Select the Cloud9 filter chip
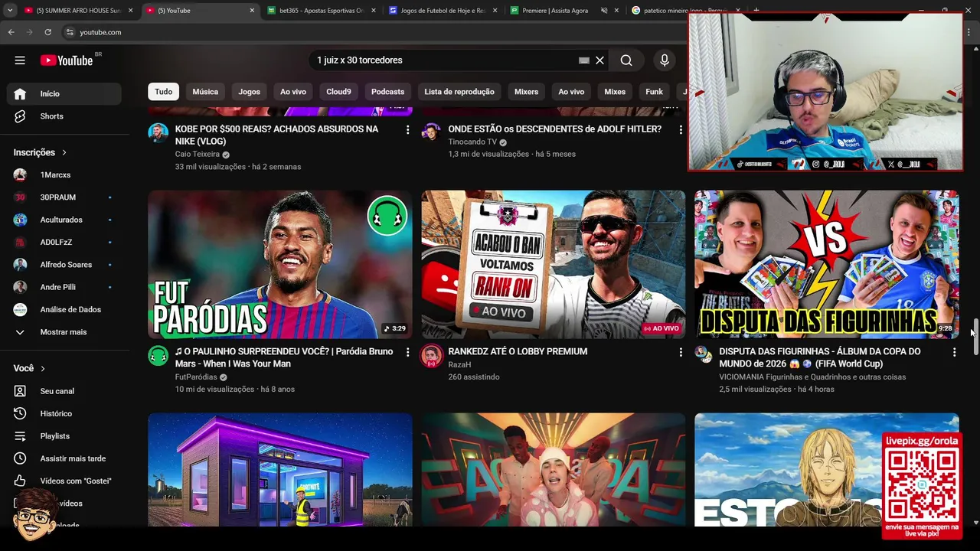The height and width of the screenshot is (551, 980). pos(338,92)
